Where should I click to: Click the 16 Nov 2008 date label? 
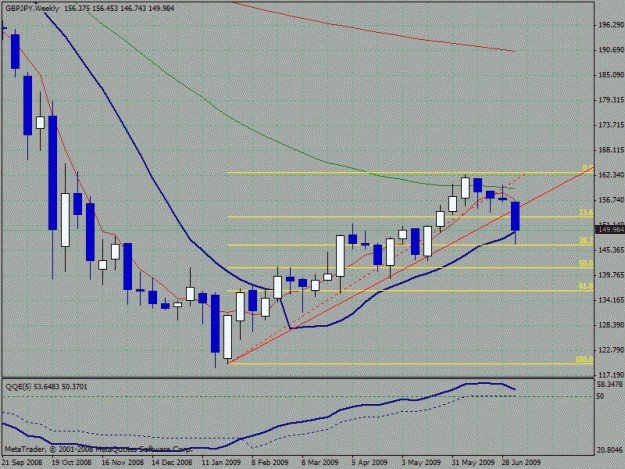click(122, 463)
